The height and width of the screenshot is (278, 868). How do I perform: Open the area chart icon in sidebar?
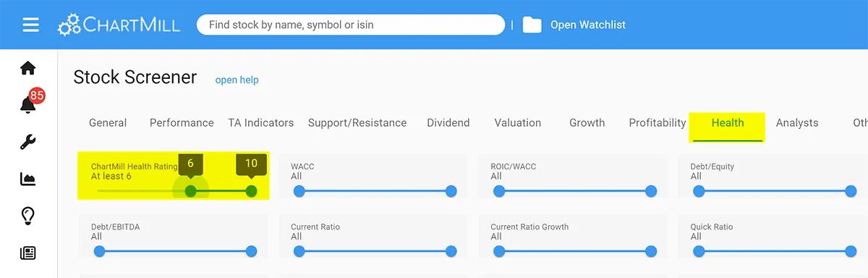pos(27,178)
